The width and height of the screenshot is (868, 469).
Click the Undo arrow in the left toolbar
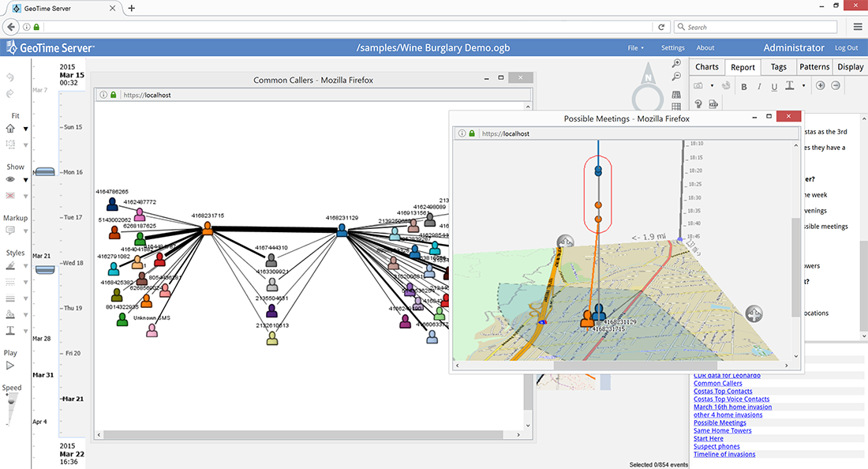[x=10, y=77]
